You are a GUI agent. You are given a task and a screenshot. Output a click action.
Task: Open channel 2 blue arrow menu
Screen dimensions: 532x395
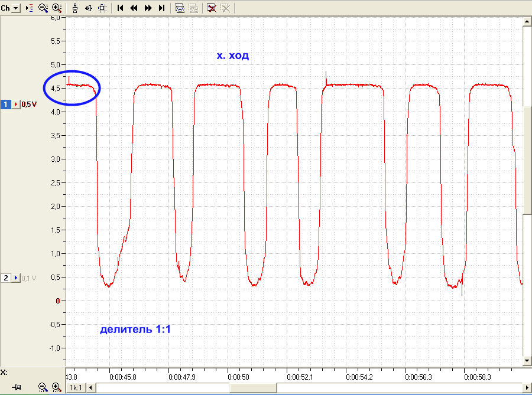[15, 278]
